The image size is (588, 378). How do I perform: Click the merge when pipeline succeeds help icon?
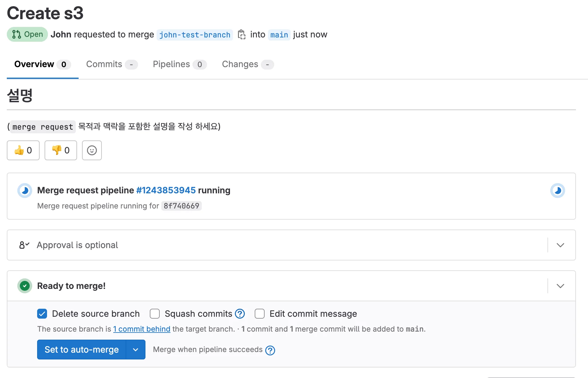tap(270, 350)
